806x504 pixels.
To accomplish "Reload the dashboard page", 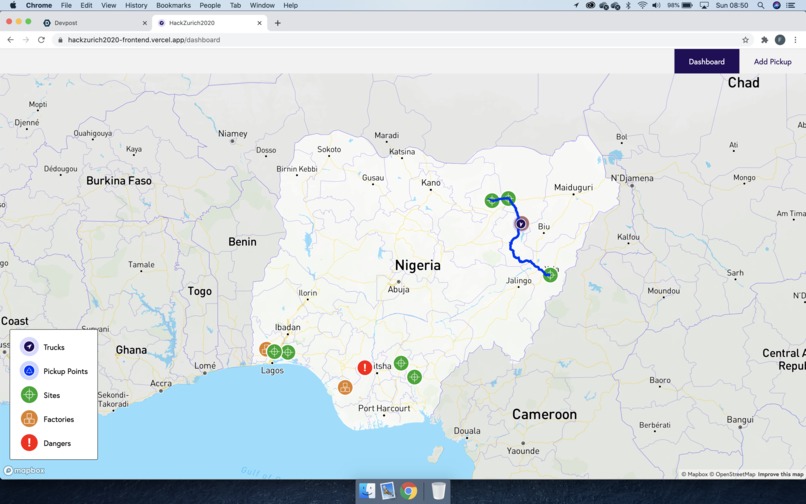I will coord(41,40).
